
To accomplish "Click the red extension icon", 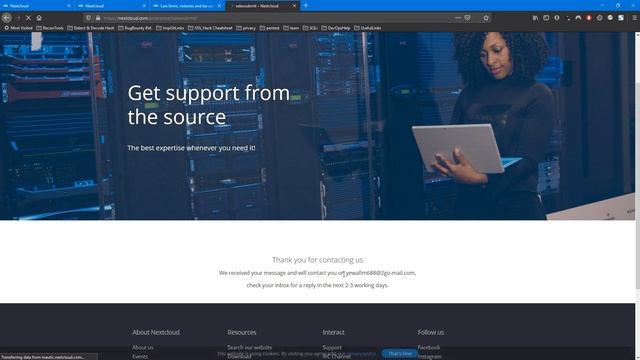I will [589, 18].
